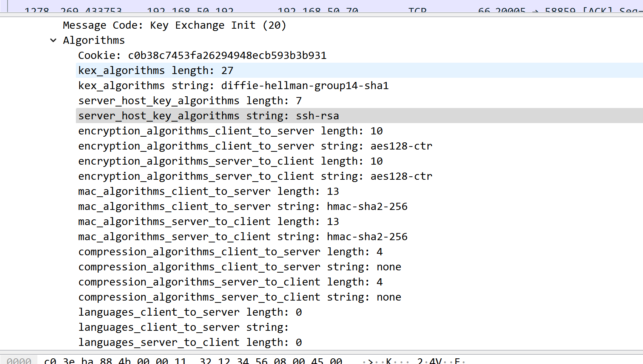Select the Cookie field row
Viewport: 643px width, 364px height.
coord(202,56)
